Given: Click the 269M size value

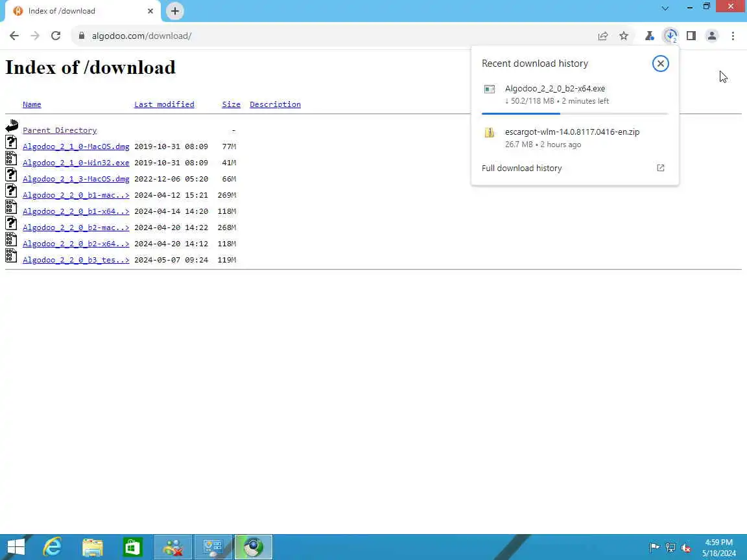Looking at the screenshot, I should 227,194.
